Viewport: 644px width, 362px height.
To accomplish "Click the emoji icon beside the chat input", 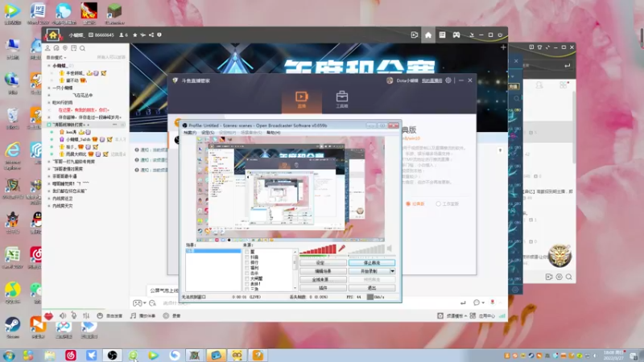I will pyautogui.click(x=152, y=303).
